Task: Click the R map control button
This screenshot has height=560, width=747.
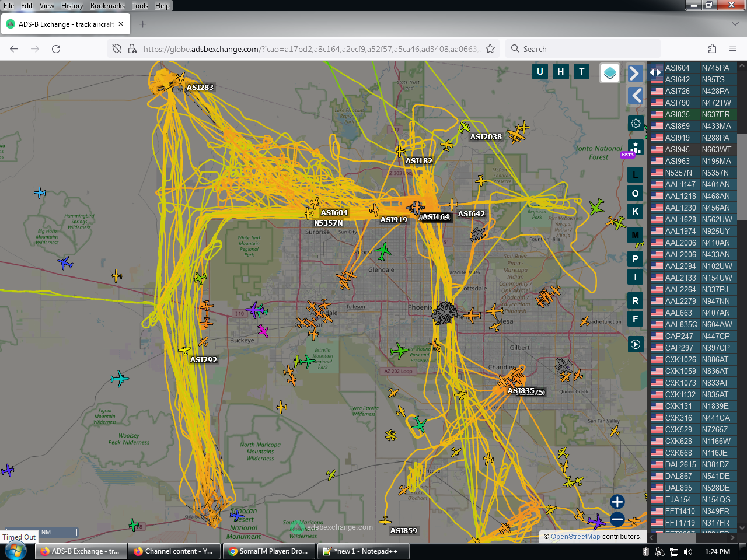Action: (x=636, y=300)
